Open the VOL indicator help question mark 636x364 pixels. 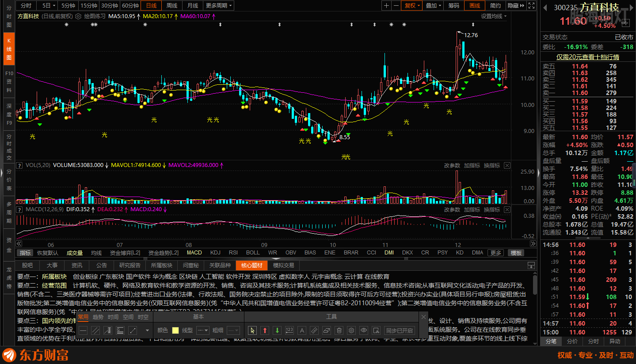[19, 165]
